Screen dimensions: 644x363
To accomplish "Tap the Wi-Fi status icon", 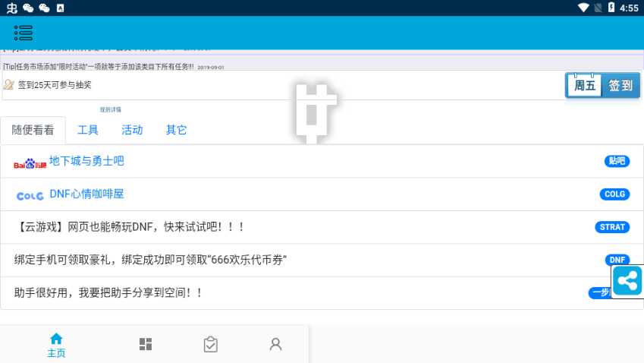I will [583, 8].
